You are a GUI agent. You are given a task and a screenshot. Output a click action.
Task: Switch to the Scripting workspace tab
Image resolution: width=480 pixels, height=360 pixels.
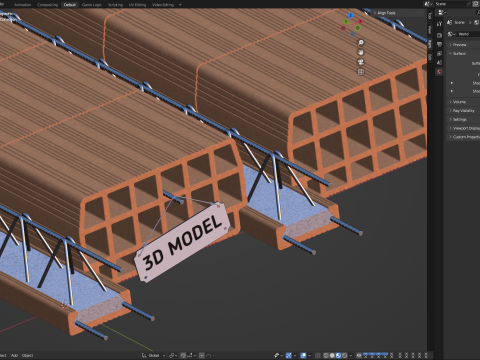point(115,5)
